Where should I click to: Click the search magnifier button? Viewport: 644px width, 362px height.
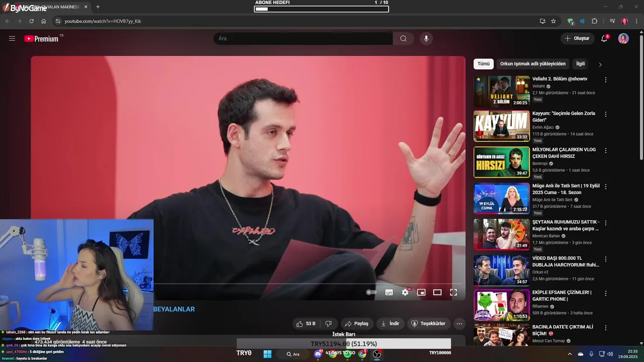404,39
